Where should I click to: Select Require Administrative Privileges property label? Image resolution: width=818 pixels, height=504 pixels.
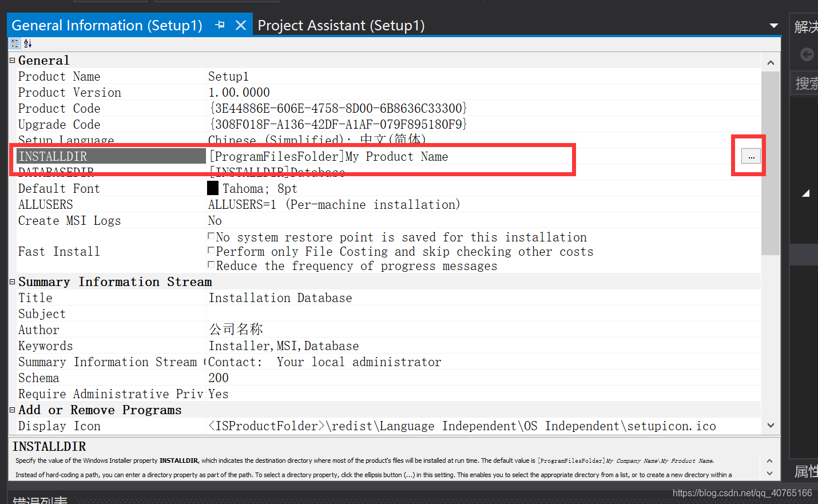[111, 394]
